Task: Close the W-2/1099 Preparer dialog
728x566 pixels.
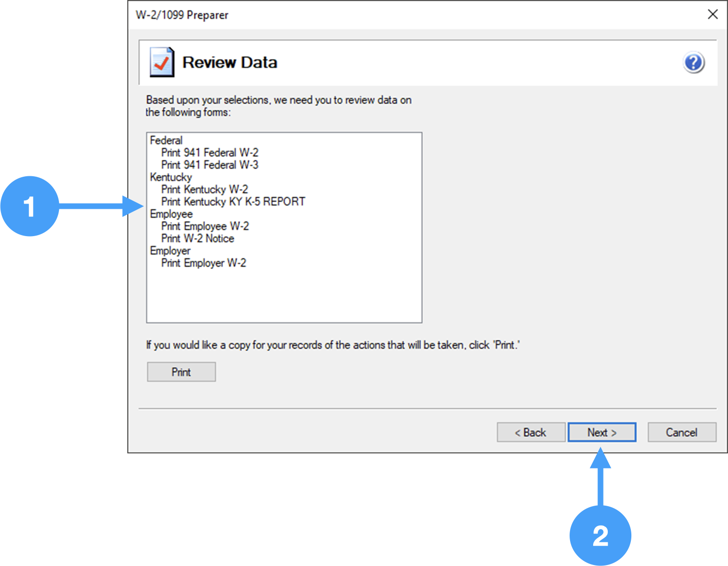Action: click(713, 14)
